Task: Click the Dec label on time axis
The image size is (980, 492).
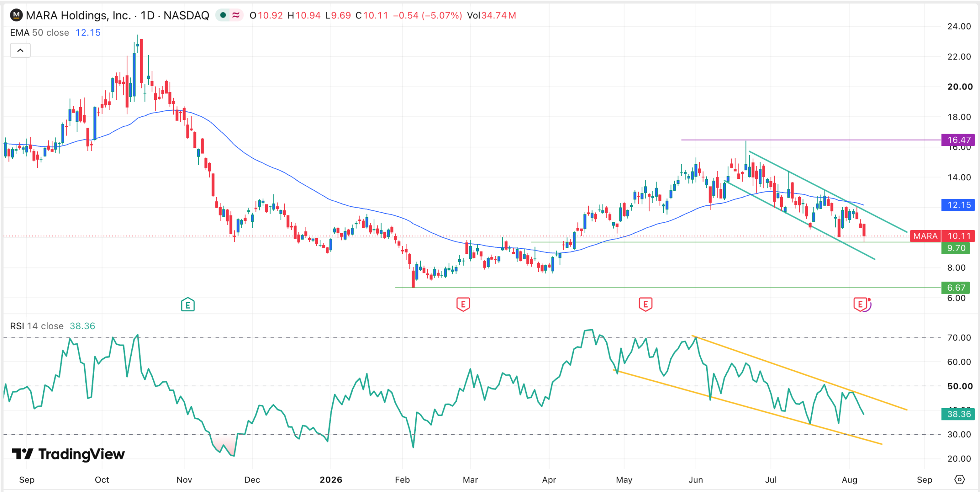Action: 252,480
